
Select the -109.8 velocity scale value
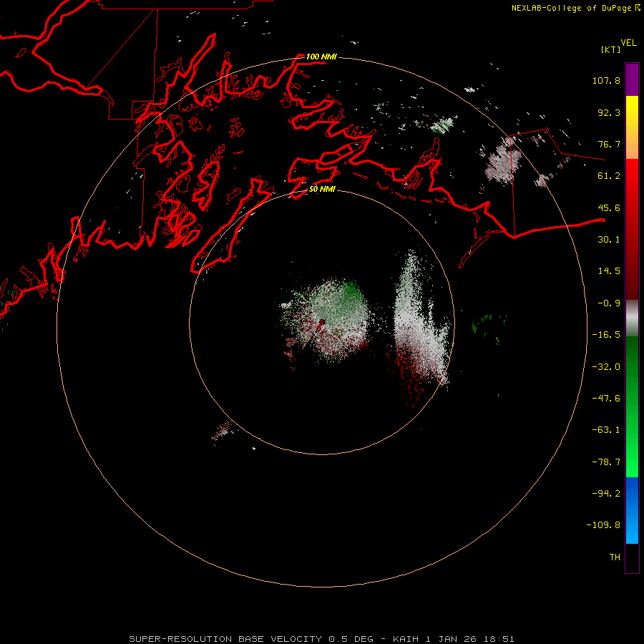coord(603,525)
